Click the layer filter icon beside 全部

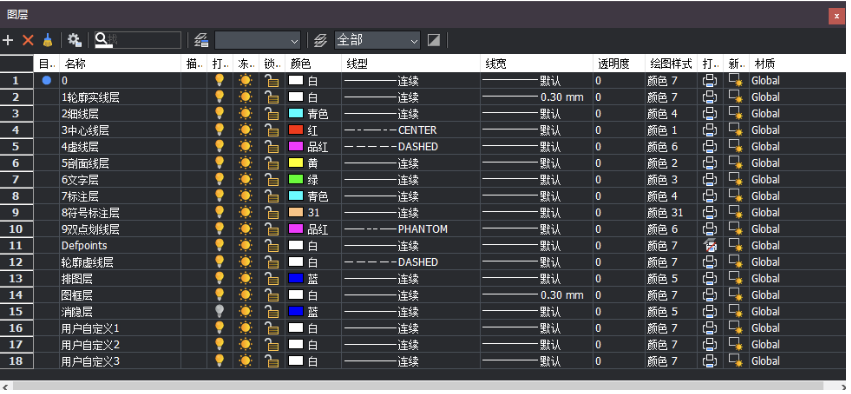[321, 40]
